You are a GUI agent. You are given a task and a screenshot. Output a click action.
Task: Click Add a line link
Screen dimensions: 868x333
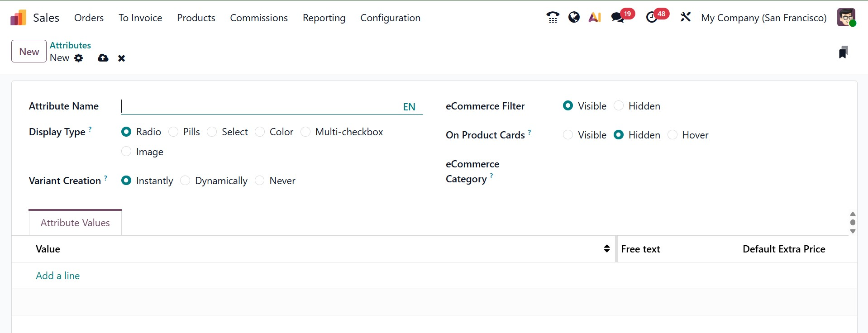[x=58, y=276]
